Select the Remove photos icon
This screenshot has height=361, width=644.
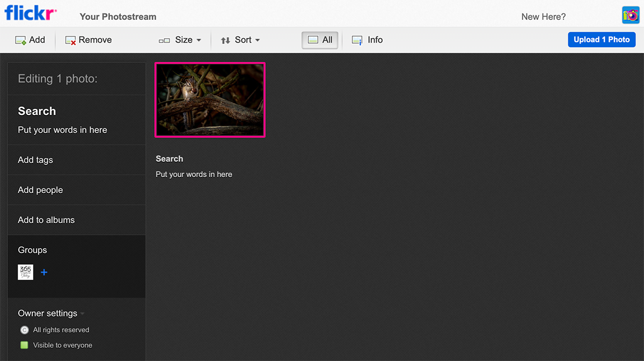tap(69, 40)
